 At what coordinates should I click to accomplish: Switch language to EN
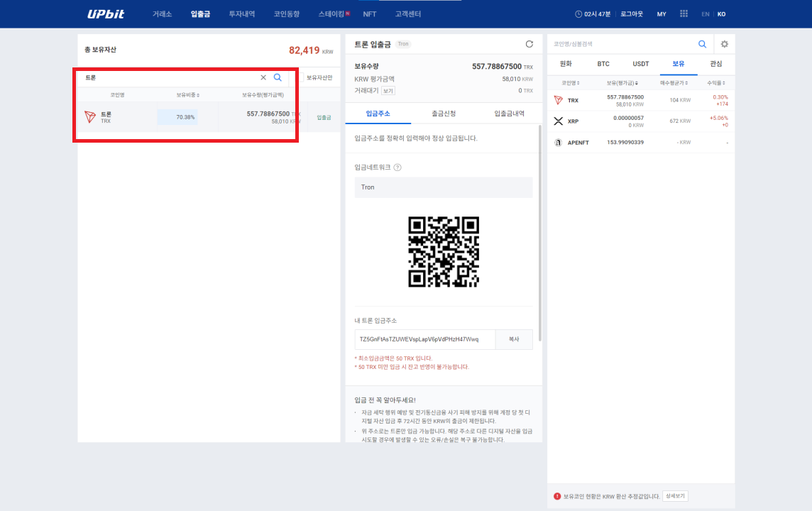(706, 14)
